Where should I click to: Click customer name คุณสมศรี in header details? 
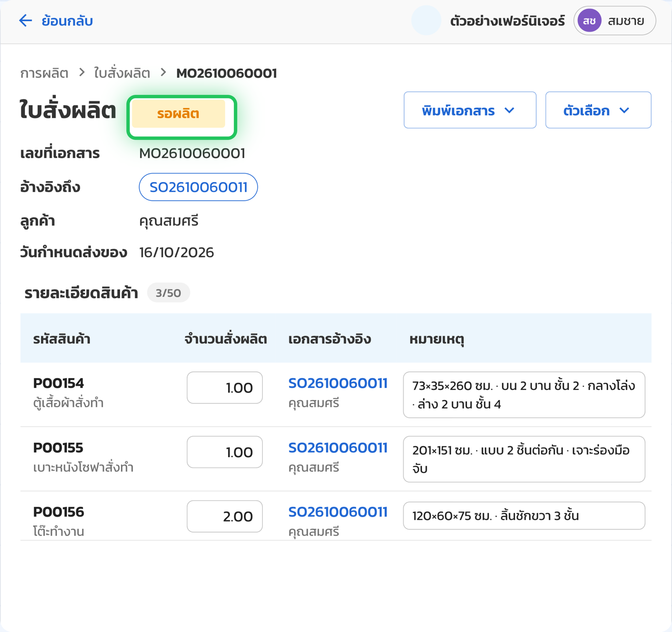click(169, 221)
